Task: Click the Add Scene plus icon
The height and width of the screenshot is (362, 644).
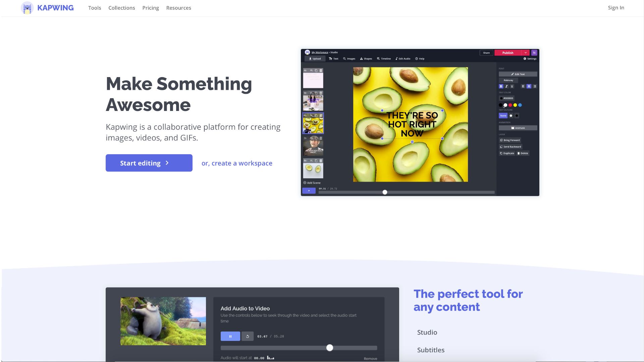Action: click(305, 183)
